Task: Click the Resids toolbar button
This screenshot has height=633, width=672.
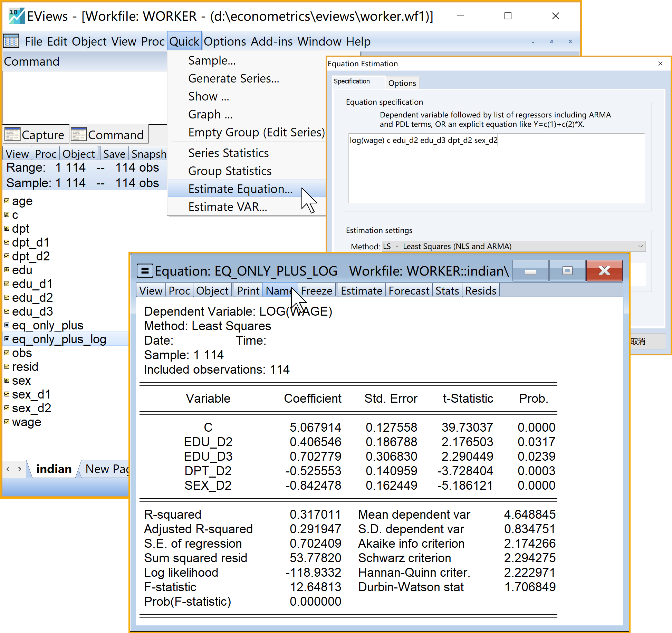Action: pyautogui.click(x=480, y=291)
